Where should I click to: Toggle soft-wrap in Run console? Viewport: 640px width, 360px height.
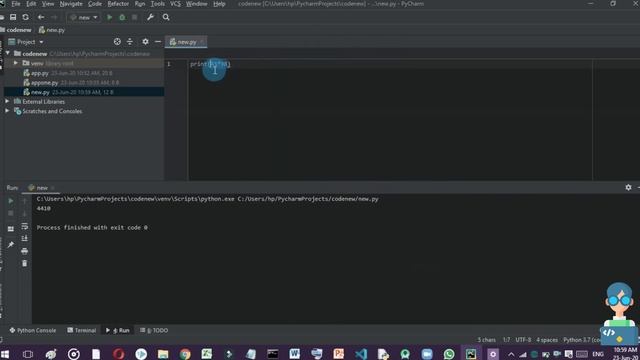(x=24, y=226)
